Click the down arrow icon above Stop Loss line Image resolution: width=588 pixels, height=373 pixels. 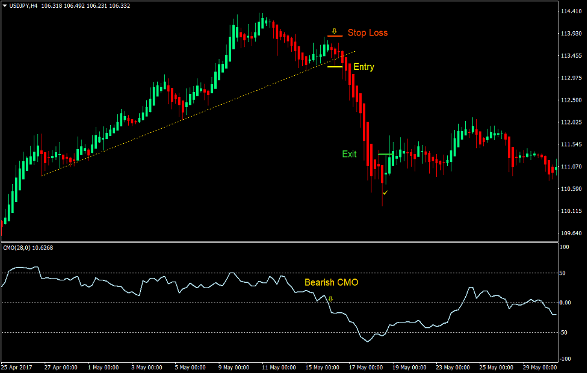[334, 31]
